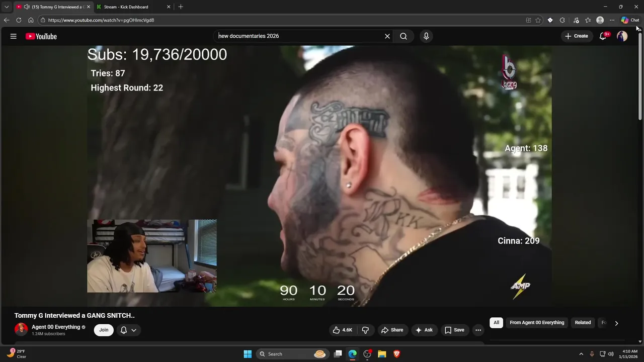Save the video to a playlist
Viewport: 644px width, 362px height.
[x=454, y=330]
